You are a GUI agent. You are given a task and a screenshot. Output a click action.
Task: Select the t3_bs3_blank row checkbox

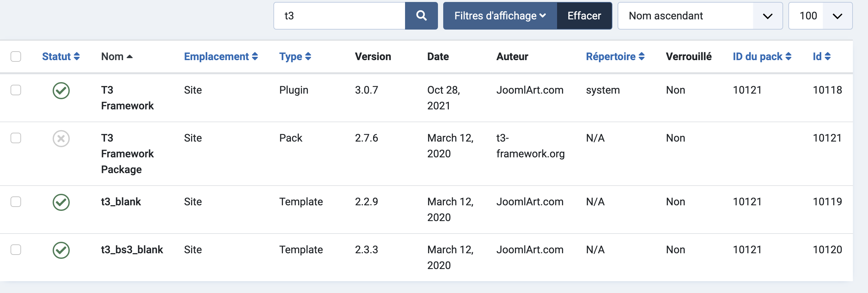pyautogui.click(x=16, y=250)
